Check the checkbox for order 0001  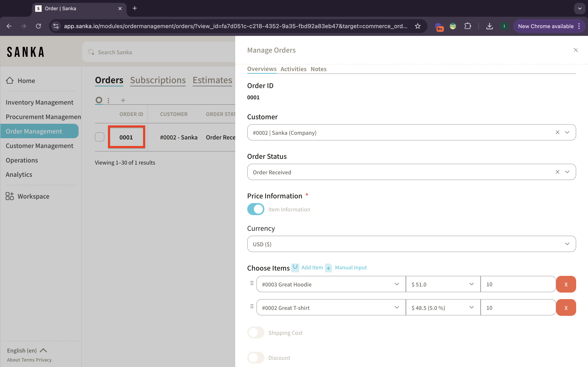click(x=100, y=137)
